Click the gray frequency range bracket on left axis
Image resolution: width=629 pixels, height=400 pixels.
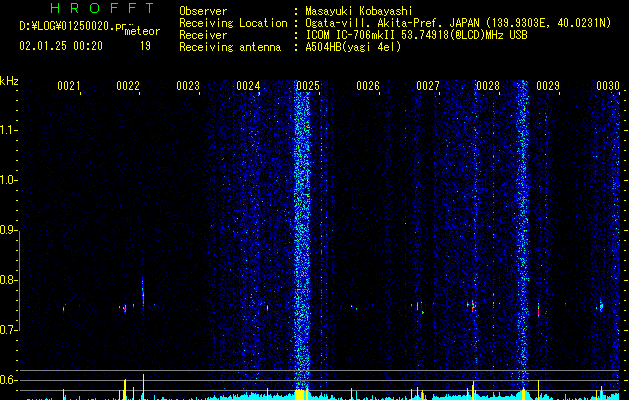click(x=19, y=280)
